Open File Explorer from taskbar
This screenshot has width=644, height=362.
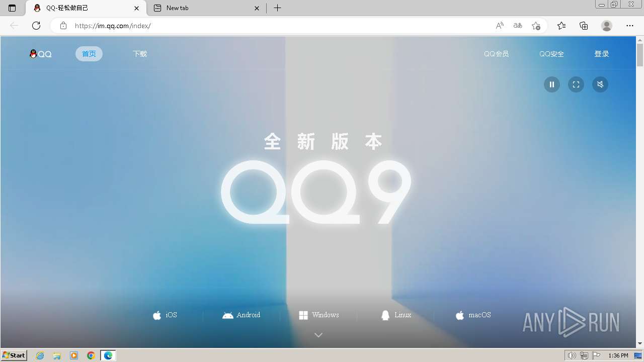[57, 355]
